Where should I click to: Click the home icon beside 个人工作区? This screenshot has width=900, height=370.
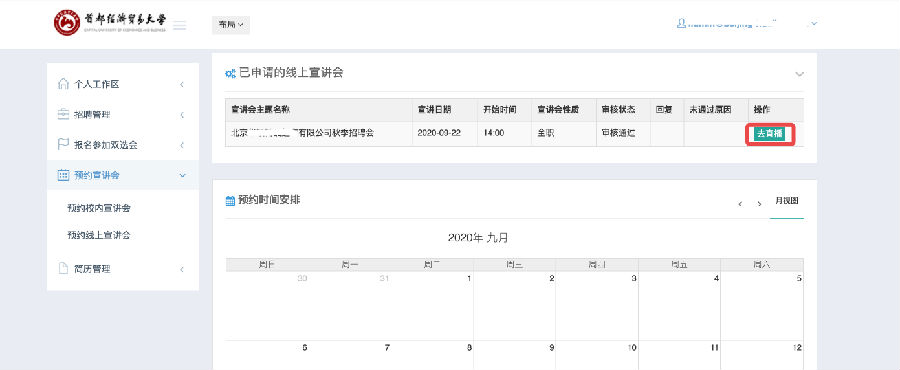64,84
